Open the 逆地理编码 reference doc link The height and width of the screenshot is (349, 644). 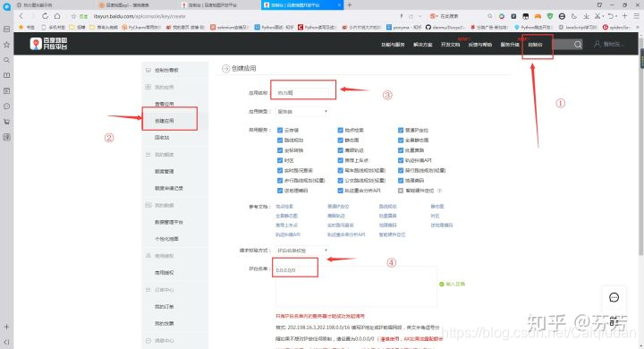tap(442, 226)
